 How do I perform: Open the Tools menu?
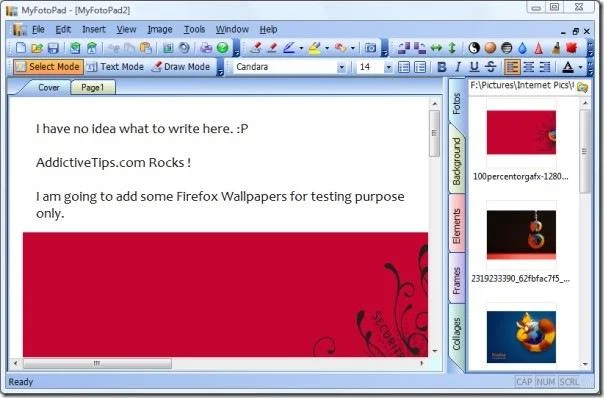[194, 29]
